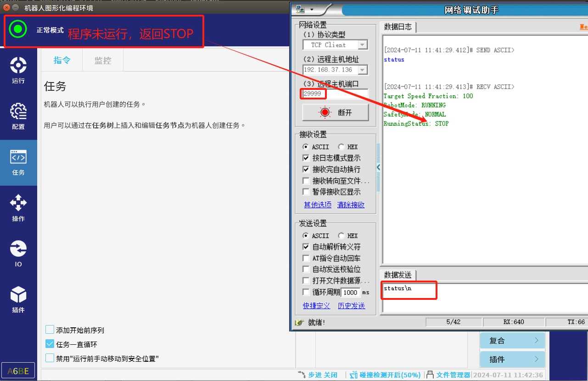Click the 循环周期 milliseconds input field
588x381 pixels.
point(351,293)
